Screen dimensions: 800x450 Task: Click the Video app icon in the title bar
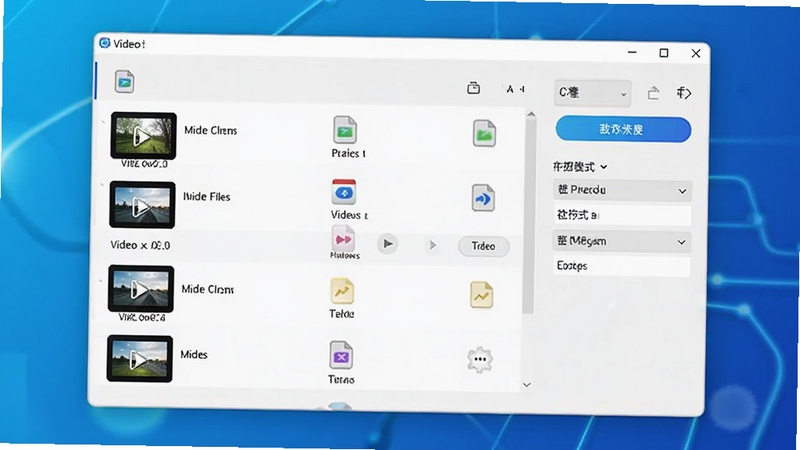[x=105, y=43]
